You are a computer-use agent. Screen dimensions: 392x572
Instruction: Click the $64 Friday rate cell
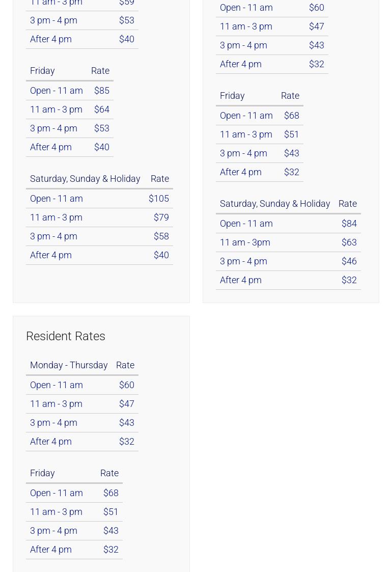point(101,110)
